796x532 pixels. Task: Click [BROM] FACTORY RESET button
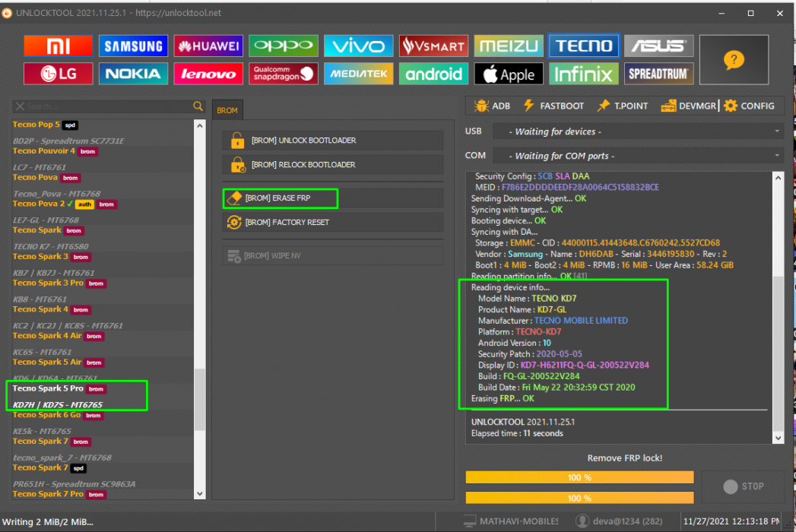tap(333, 223)
